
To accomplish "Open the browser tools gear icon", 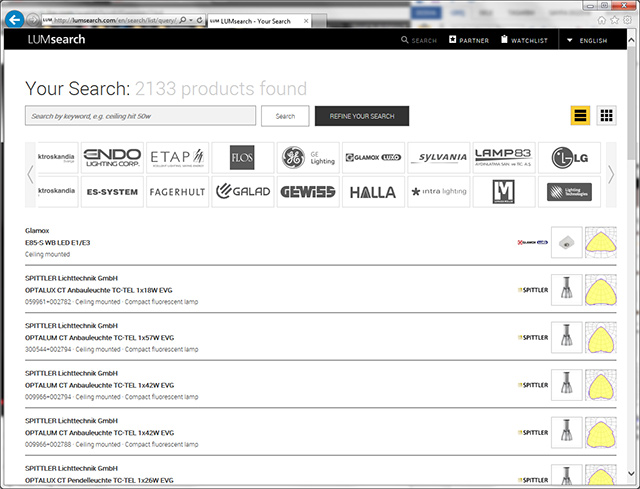I will pyautogui.click(x=627, y=20).
